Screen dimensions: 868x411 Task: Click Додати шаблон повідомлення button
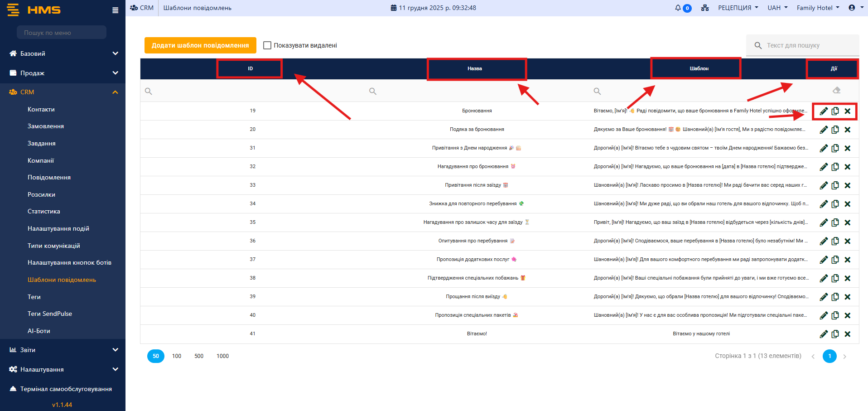pyautogui.click(x=200, y=45)
